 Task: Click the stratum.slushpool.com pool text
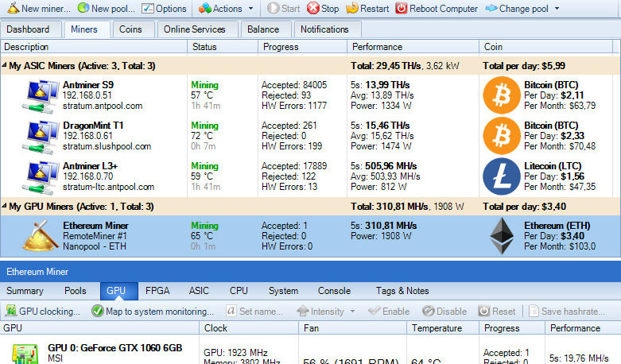[x=107, y=146]
